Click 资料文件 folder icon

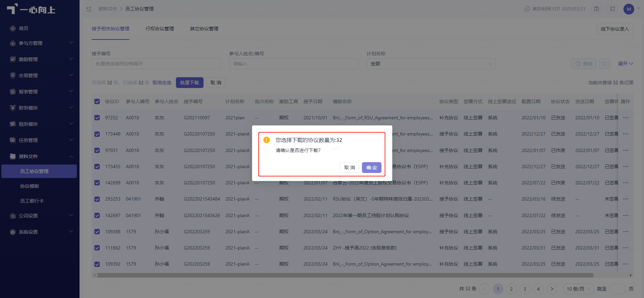pos(13,156)
